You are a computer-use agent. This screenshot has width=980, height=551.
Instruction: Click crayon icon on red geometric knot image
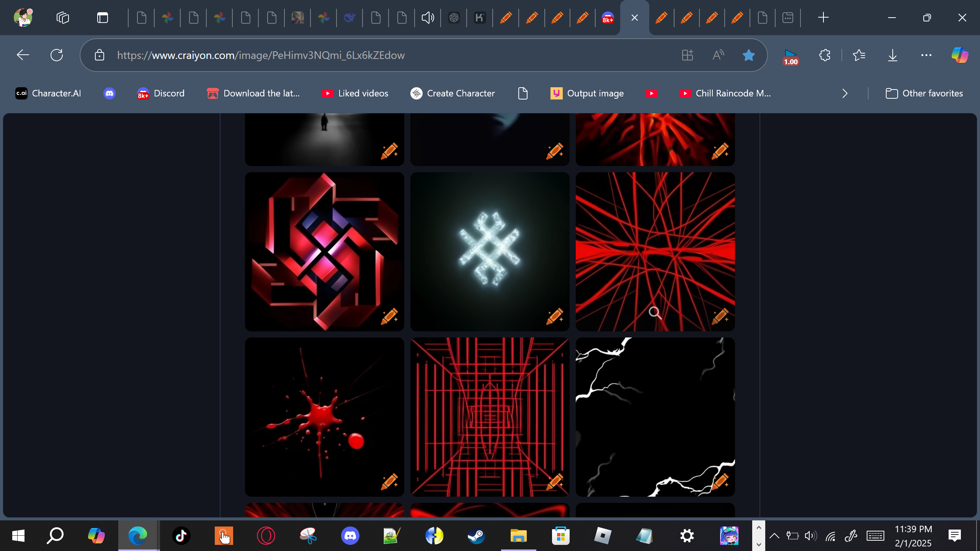[389, 316]
